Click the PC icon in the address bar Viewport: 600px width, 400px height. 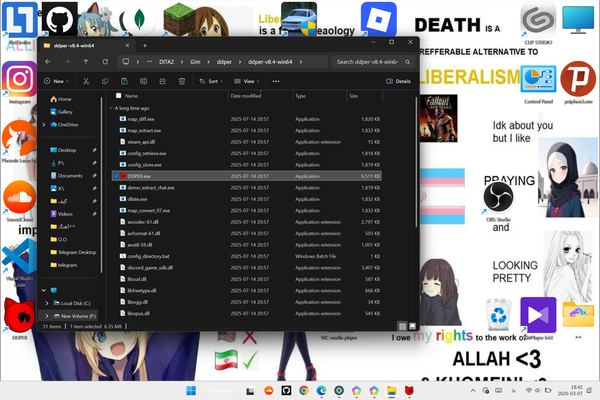click(x=126, y=62)
